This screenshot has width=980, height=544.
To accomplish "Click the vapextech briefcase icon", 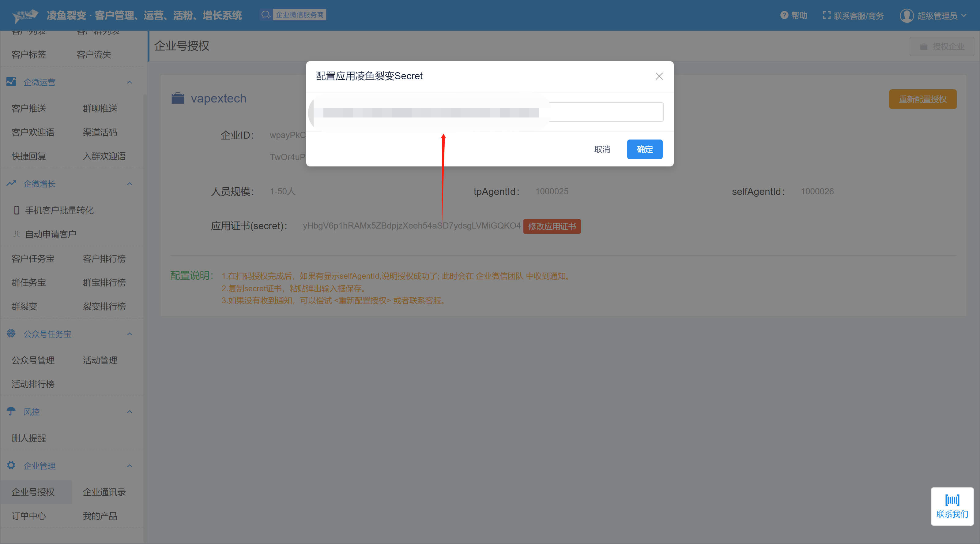I will coord(178,98).
